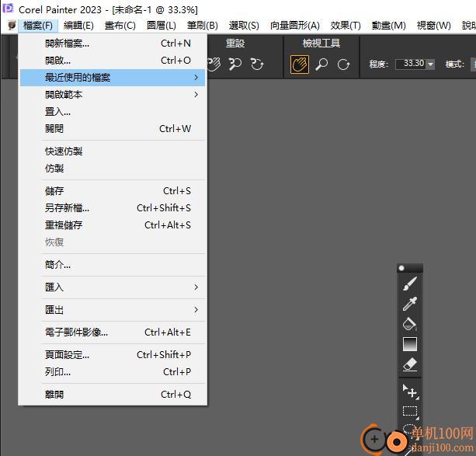The height and width of the screenshot is (456, 476).
Task: Select the Rotate Page tool in view tools
Action: pos(344,64)
